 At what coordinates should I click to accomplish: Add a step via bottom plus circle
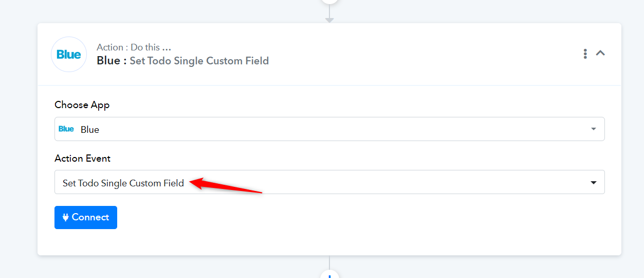(329, 275)
